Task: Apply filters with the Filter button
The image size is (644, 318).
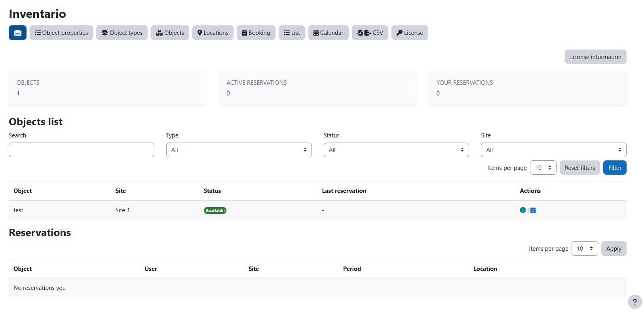Action: [615, 168]
